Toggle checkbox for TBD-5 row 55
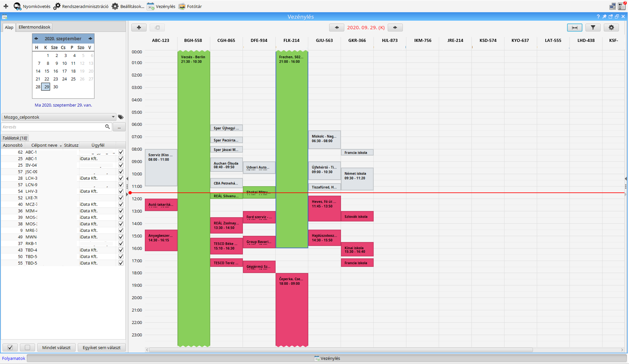This screenshot has height=364, width=629. click(x=121, y=263)
